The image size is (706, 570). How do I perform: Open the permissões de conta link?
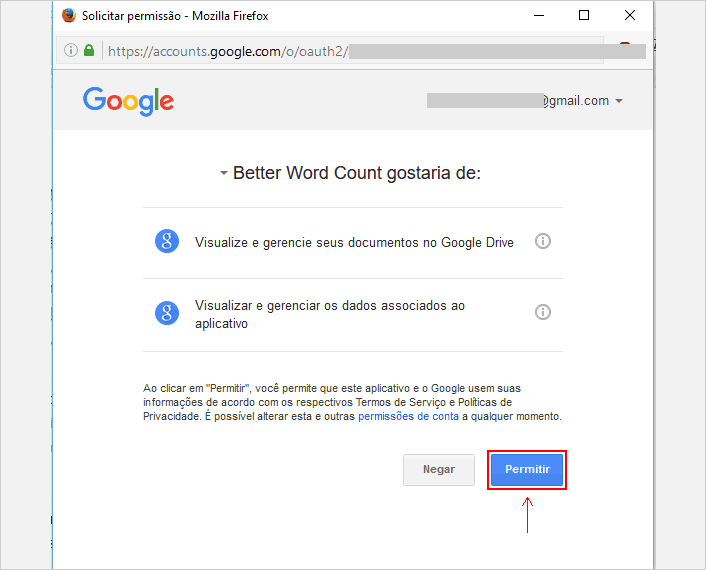click(408, 416)
